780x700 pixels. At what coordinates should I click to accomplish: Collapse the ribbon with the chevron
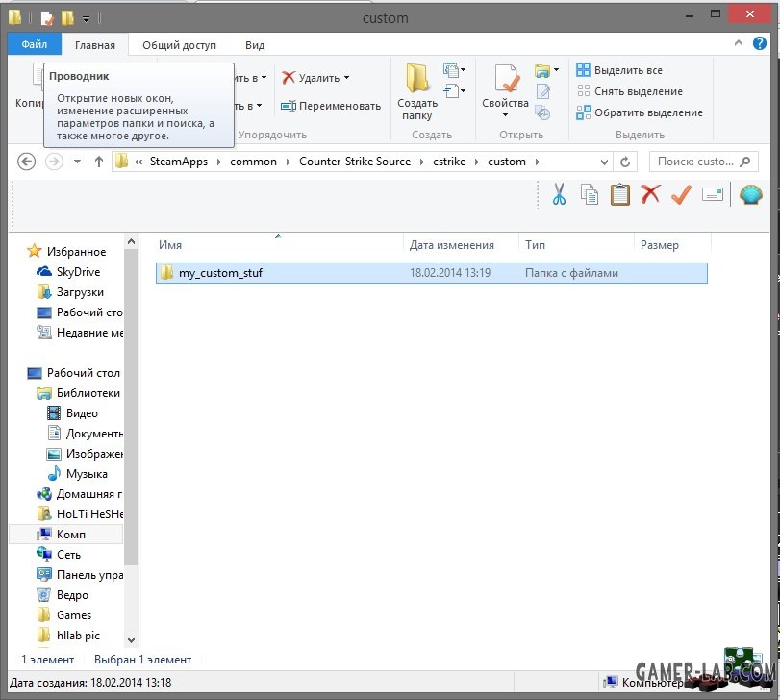[739, 43]
